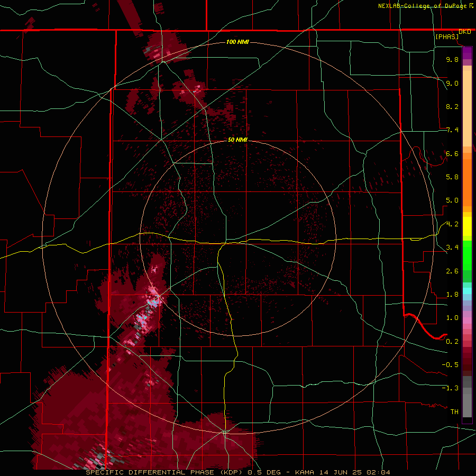This screenshot has width=476, height=476.
Task: Click the NEXLAB-College of DuPage credit text
Action: tap(422, 6)
